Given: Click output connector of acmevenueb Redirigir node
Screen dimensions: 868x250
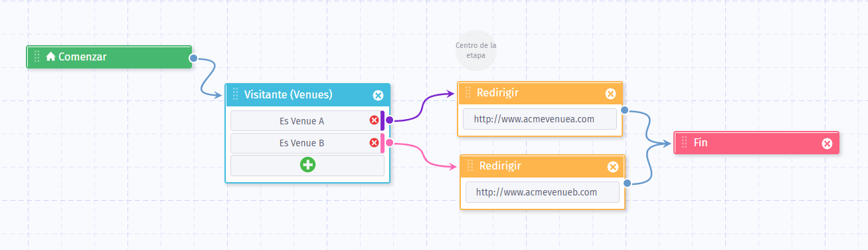Looking at the screenshot, I should 627,184.
